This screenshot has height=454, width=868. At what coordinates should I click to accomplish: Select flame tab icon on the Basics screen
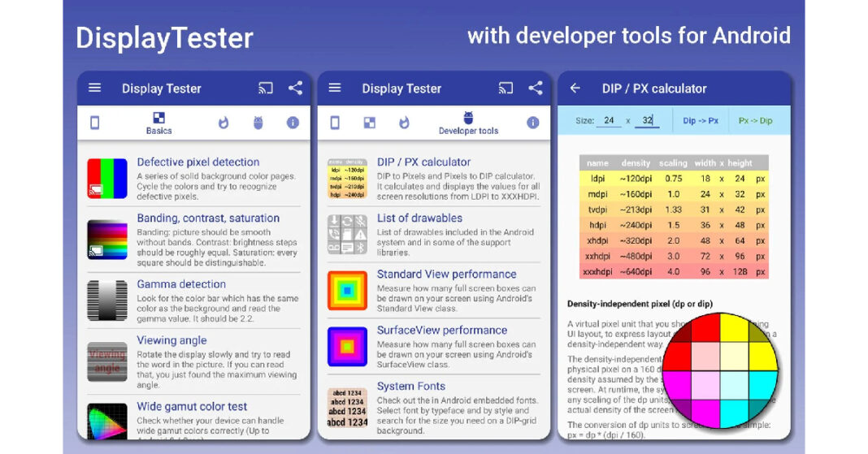click(x=224, y=123)
